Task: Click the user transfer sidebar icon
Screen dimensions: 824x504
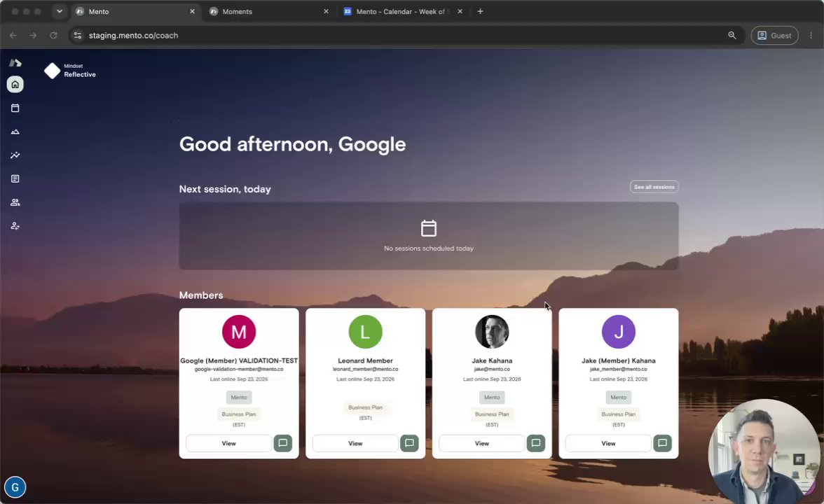Action: pyautogui.click(x=15, y=226)
